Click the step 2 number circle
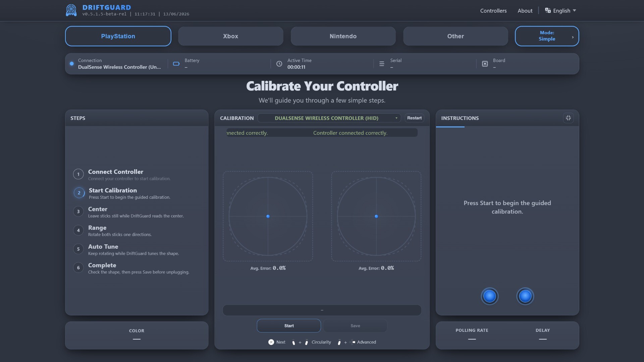The height and width of the screenshot is (362, 644). tap(79, 193)
